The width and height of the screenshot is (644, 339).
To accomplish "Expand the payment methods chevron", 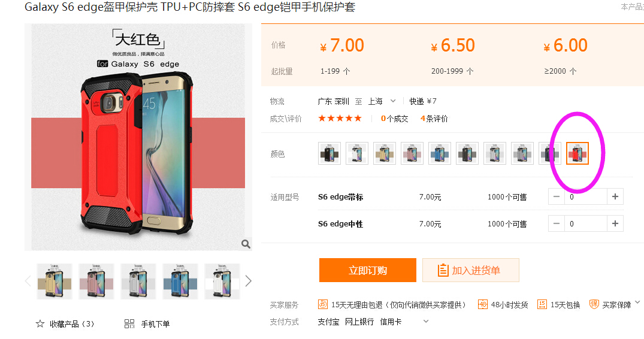I will pos(426,322).
